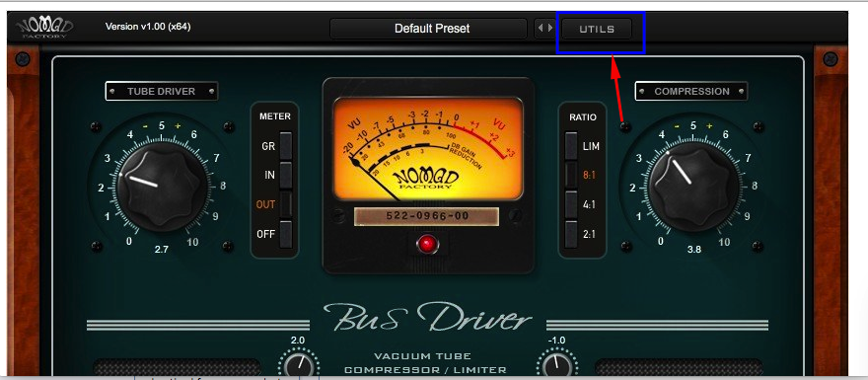Switch meter to IN
Image resolution: width=868 pixels, height=380 pixels.
point(286,175)
